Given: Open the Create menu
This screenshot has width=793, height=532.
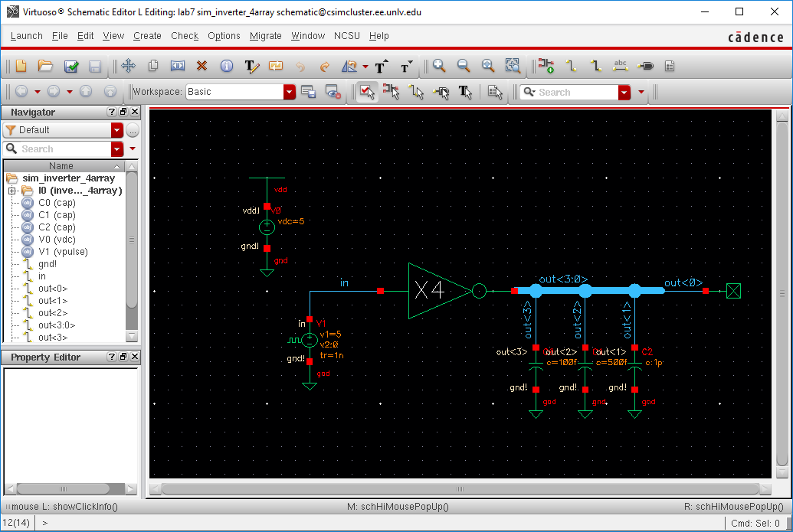Looking at the screenshot, I should click(147, 36).
